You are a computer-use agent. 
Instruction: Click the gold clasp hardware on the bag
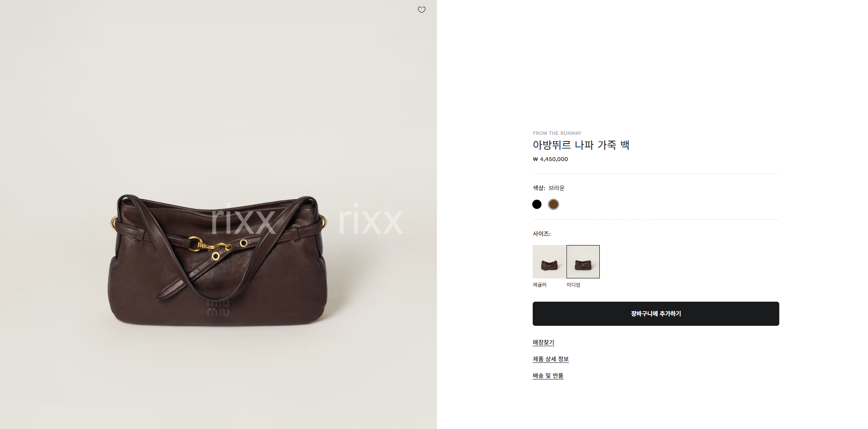pyautogui.click(x=210, y=245)
